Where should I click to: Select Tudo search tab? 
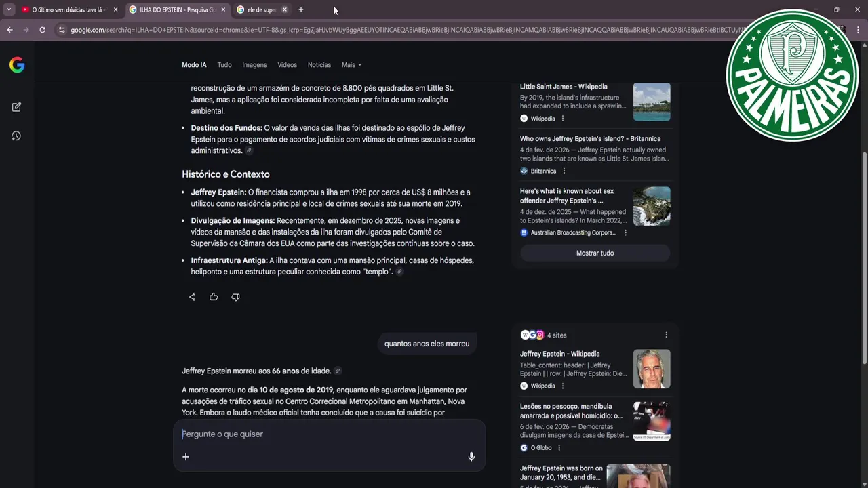(x=224, y=65)
